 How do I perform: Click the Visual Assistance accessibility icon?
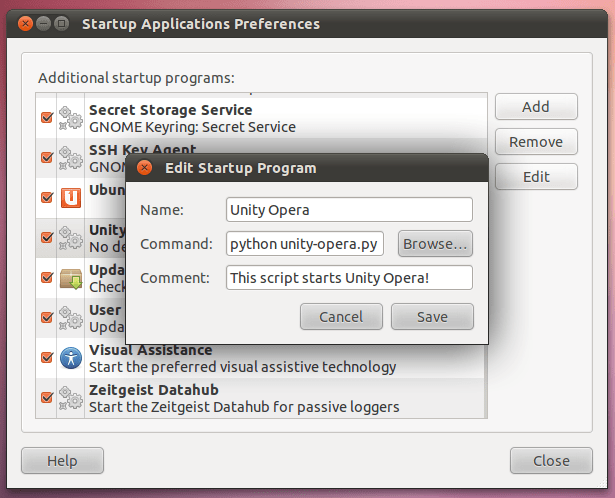click(70, 357)
